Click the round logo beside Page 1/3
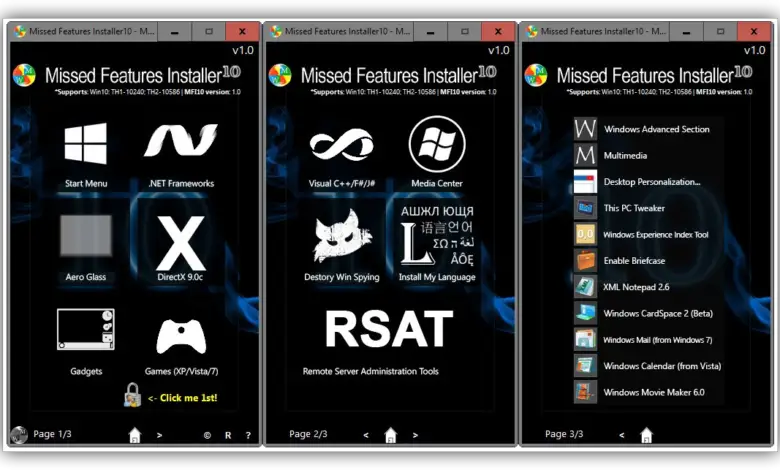 tap(19, 435)
